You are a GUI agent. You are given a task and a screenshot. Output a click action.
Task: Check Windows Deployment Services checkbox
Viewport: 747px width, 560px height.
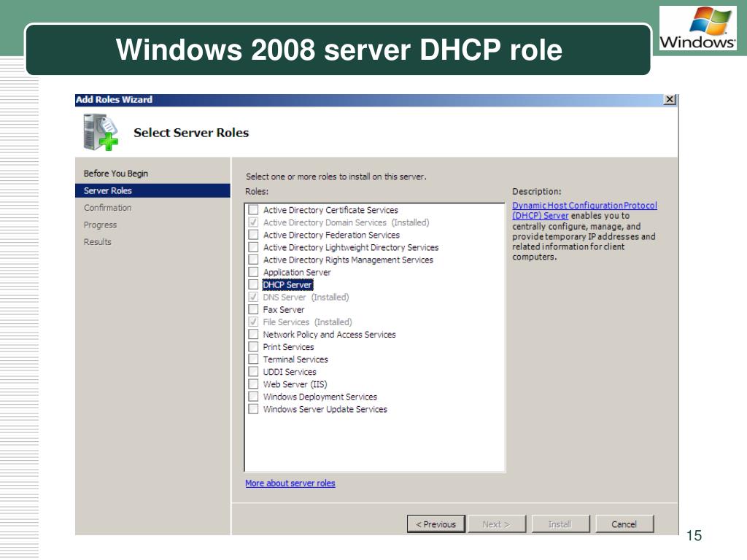pyautogui.click(x=253, y=396)
